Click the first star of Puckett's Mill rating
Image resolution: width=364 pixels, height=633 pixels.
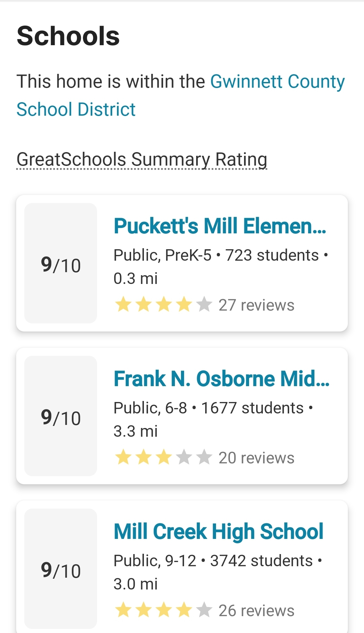coord(123,305)
